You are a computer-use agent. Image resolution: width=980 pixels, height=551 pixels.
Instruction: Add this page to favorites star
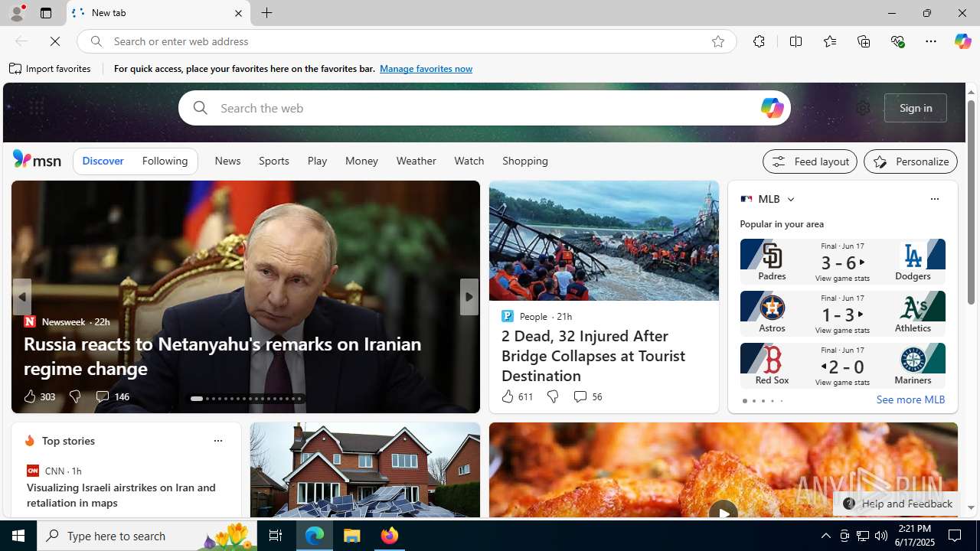tap(717, 41)
